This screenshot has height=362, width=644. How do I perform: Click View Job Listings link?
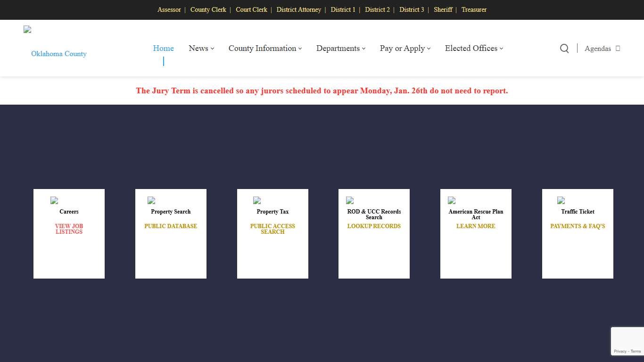click(69, 229)
